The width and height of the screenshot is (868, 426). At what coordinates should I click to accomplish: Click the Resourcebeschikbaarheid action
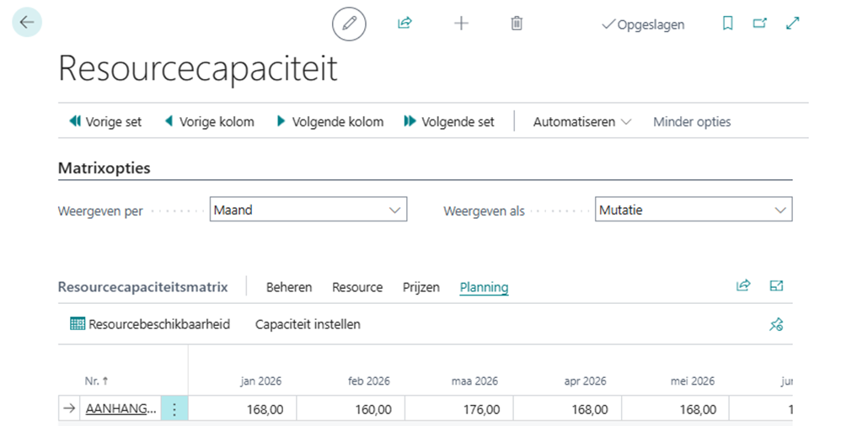(150, 324)
